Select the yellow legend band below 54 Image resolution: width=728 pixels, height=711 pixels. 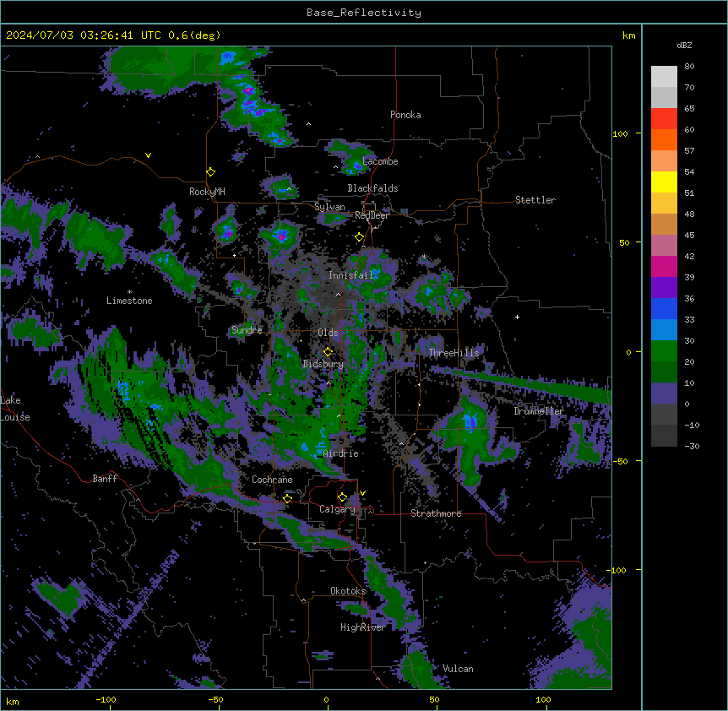664,182
